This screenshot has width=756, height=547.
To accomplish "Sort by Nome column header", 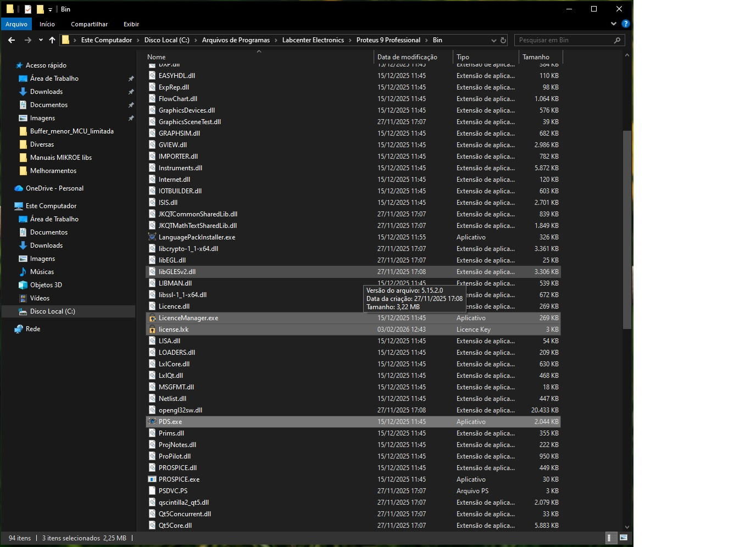I will coord(259,57).
